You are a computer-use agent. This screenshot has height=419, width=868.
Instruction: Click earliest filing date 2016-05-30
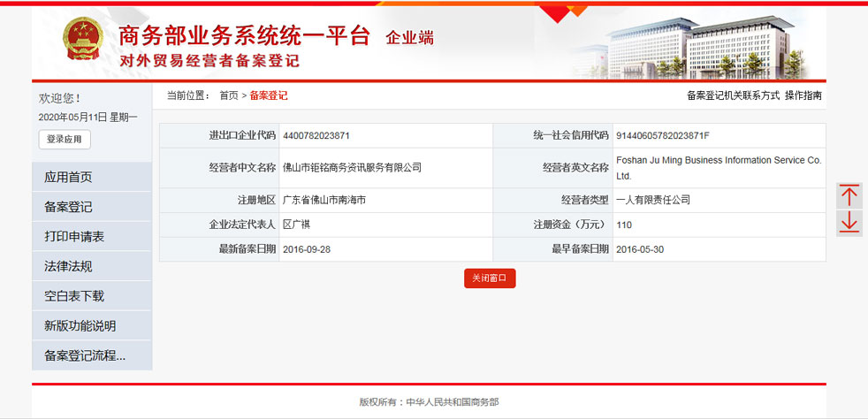(640, 249)
